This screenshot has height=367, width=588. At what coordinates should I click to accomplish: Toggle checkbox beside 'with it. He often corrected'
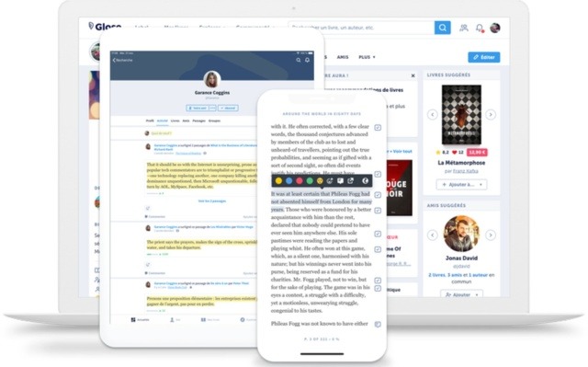378,128
